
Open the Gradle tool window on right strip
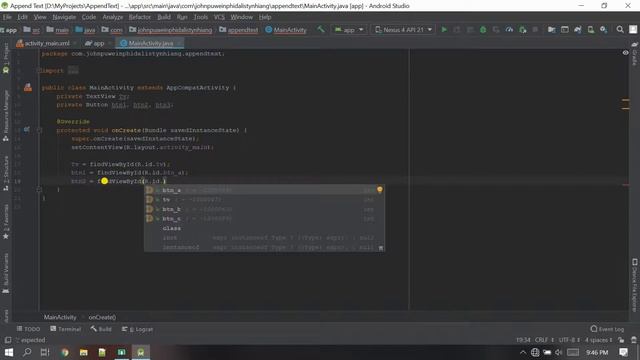point(635,54)
